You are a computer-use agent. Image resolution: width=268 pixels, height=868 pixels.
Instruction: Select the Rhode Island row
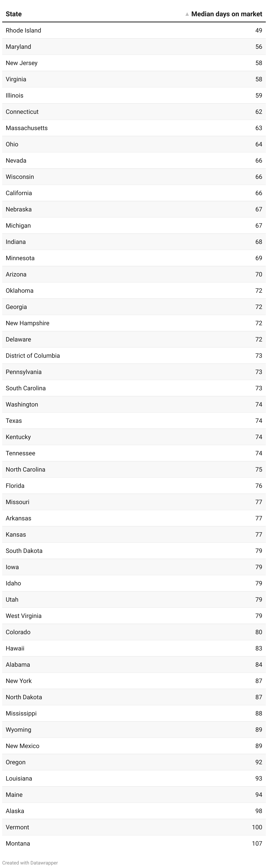[134, 30]
